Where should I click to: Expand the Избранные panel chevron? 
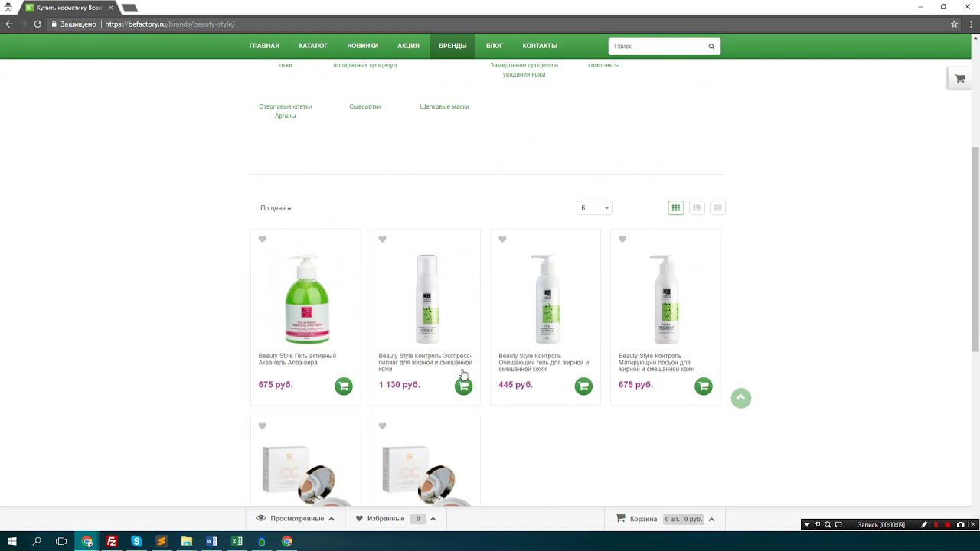tap(433, 519)
